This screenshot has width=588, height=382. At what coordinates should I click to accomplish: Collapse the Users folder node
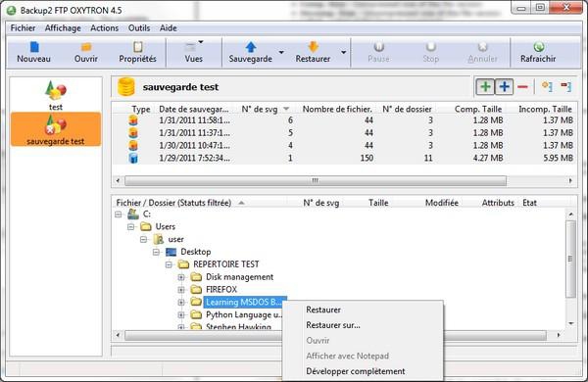point(130,227)
